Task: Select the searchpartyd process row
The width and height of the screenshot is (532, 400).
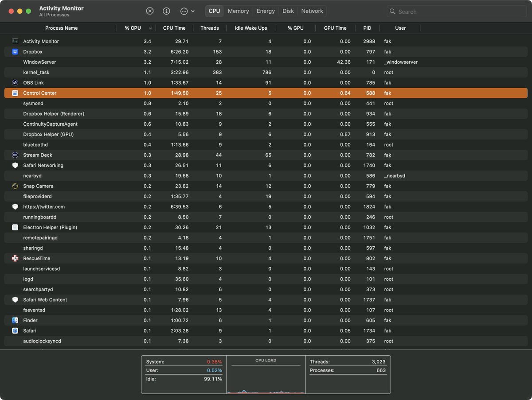Action: (x=266, y=289)
